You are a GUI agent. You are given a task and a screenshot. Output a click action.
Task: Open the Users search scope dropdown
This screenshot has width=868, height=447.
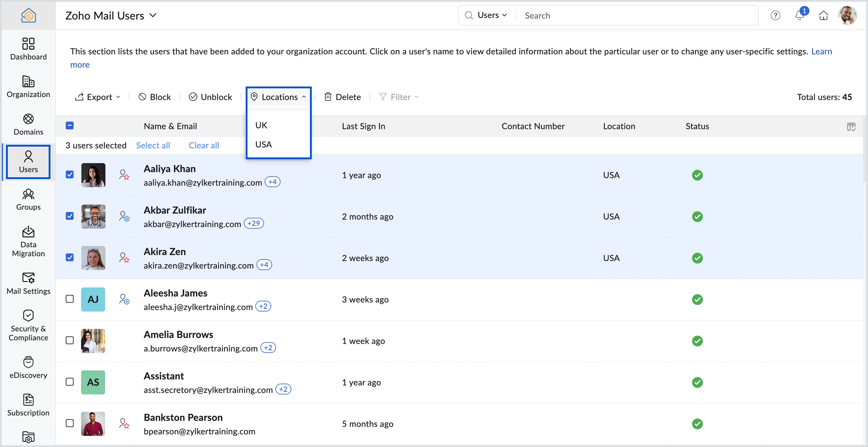pyautogui.click(x=492, y=16)
